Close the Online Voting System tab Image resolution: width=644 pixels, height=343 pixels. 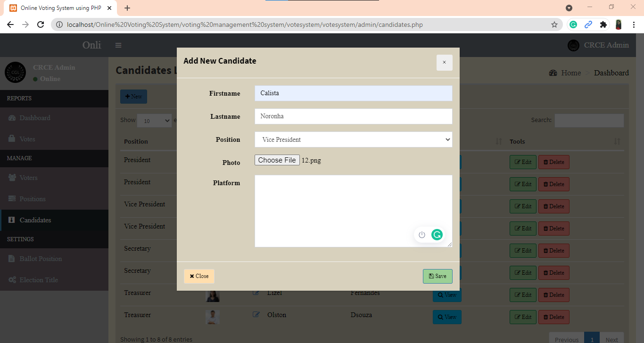click(109, 8)
